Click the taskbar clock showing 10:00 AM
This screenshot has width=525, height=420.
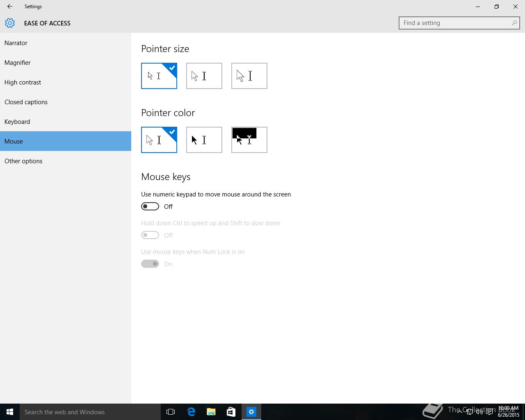[x=509, y=412]
